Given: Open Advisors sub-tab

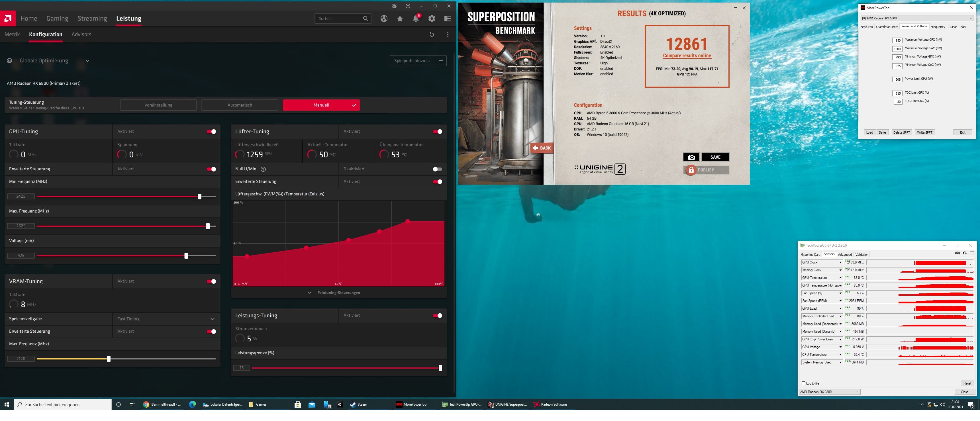Looking at the screenshot, I should tap(81, 34).
